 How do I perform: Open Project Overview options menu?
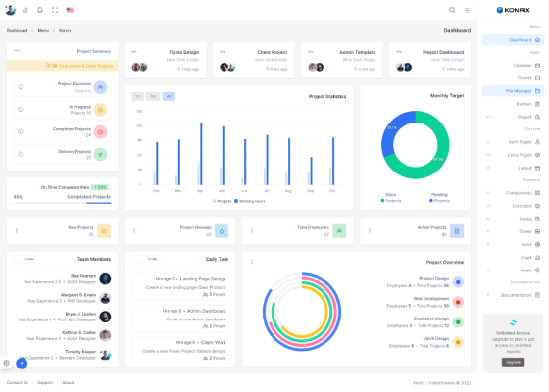pos(252,262)
